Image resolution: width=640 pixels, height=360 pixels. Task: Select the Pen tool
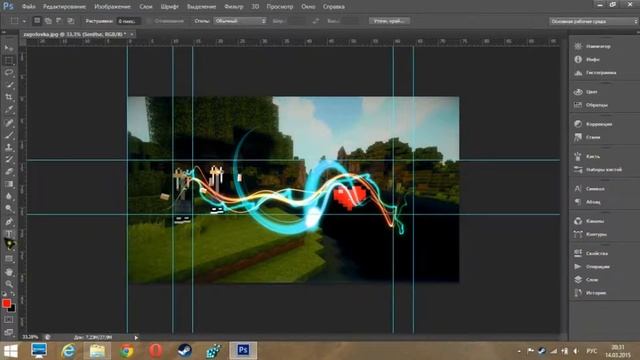tap(9, 222)
